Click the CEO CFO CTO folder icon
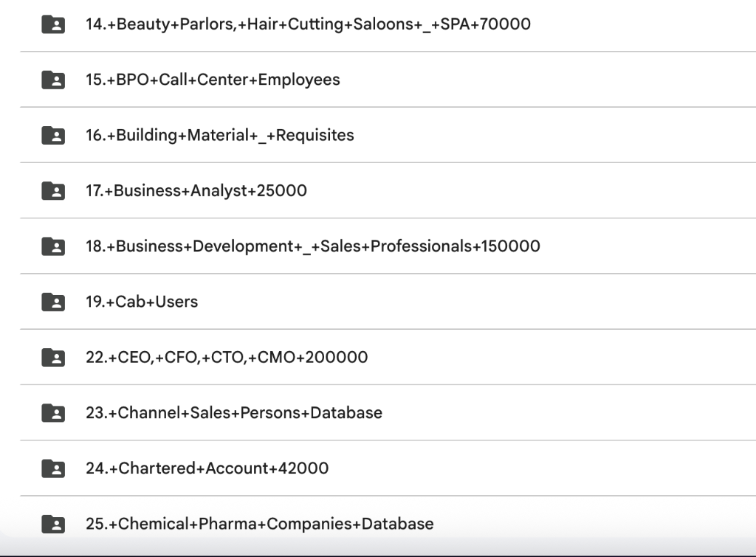756x557 pixels. [53, 357]
